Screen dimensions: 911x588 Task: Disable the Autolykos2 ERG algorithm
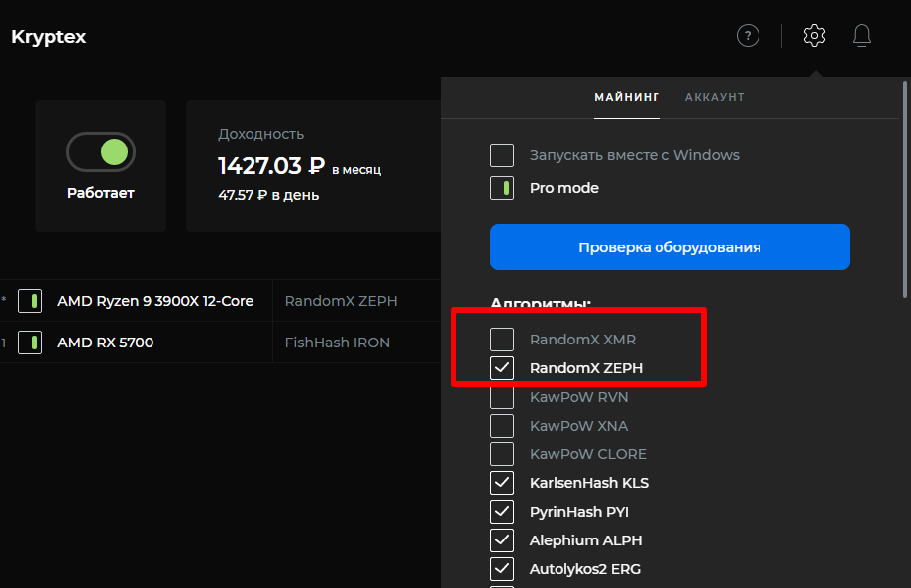click(x=502, y=569)
